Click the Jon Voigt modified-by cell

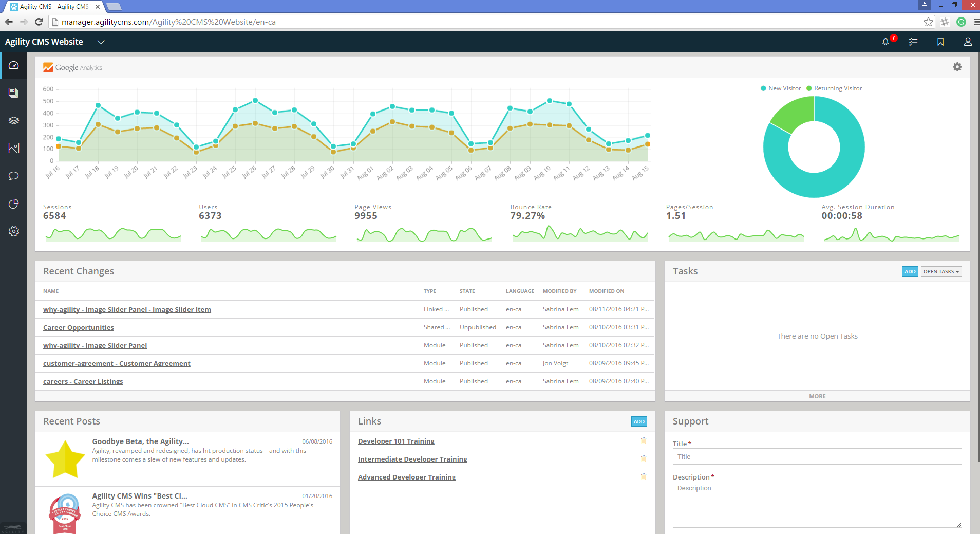pyautogui.click(x=555, y=363)
